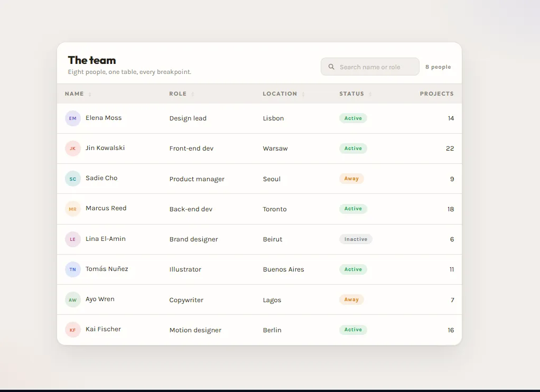Click project count 14 for Elena Moss
Viewport: 540px width, 392px height.
451,118
